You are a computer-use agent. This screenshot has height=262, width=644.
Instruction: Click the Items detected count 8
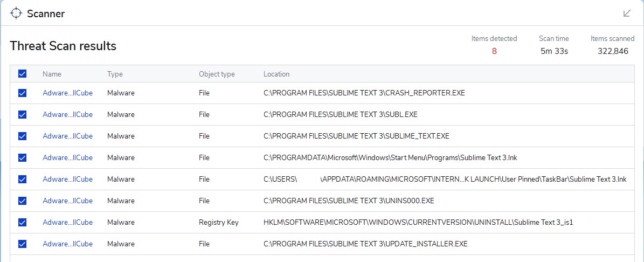tap(494, 51)
